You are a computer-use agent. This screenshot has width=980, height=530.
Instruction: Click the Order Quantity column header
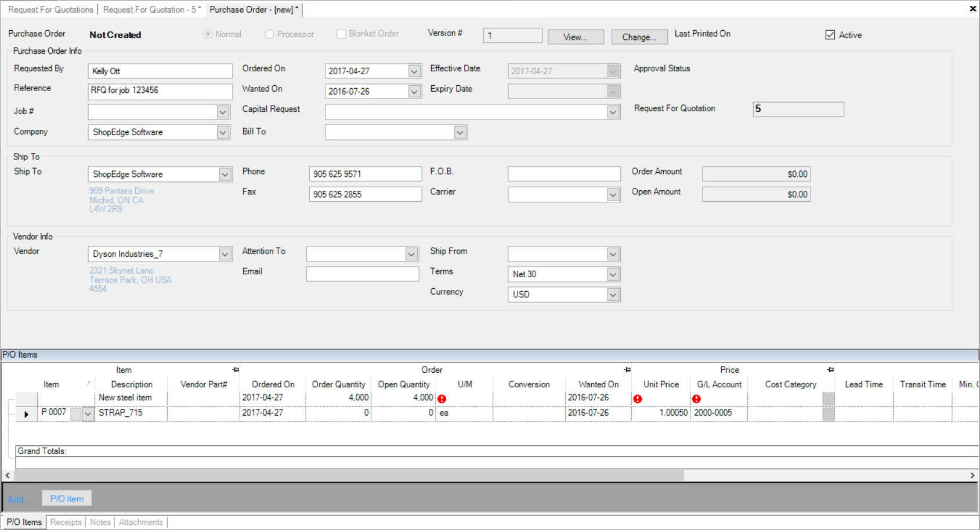point(338,384)
